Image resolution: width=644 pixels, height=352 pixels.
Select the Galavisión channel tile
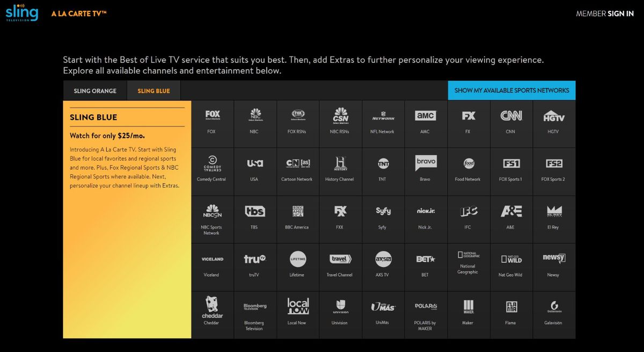coord(554,315)
